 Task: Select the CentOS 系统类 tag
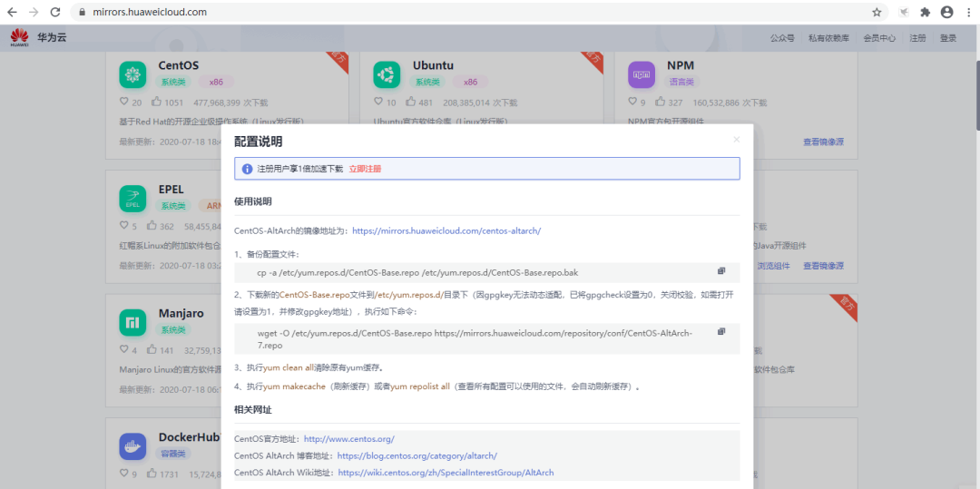pyautogui.click(x=173, y=82)
